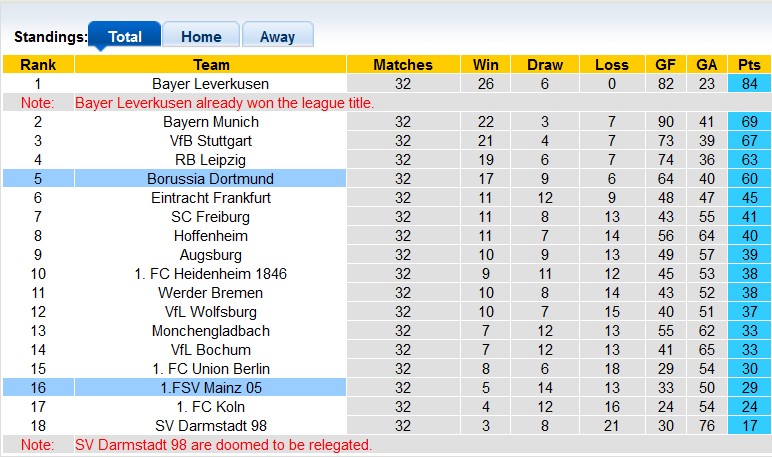Open the Eintracht Frankfurt team page
The width and height of the screenshot is (772, 457).
point(210,198)
